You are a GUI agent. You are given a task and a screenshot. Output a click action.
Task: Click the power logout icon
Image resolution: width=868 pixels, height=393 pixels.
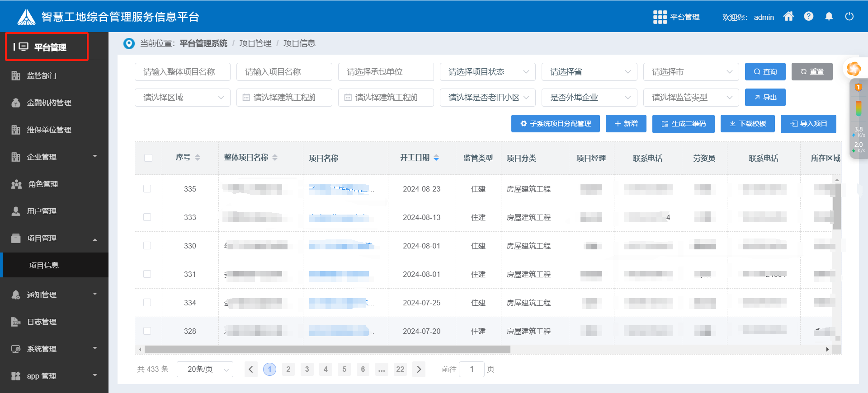pos(849,17)
